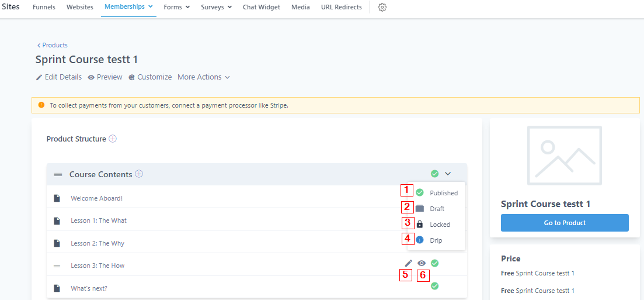Open the More Actions dropdown

(204, 77)
